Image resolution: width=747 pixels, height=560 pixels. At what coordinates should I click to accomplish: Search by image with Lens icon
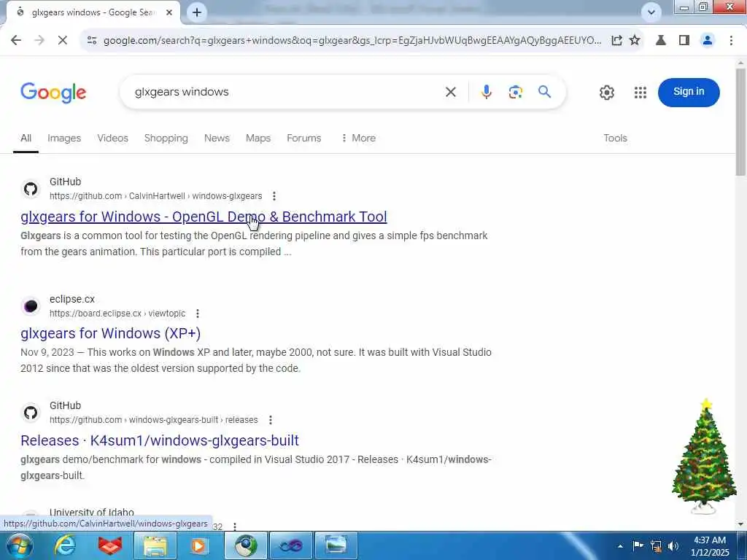click(x=516, y=92)
